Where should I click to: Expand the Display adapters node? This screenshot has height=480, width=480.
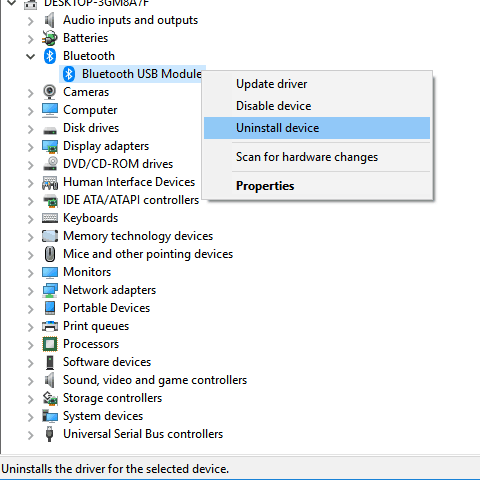[x=30, y=147]
